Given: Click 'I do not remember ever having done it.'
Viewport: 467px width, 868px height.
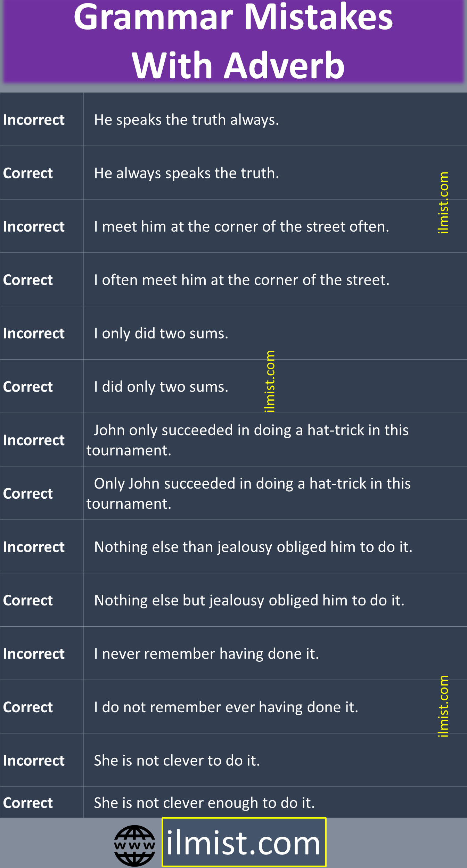Looking at the screenshot, I should [226, 707].
